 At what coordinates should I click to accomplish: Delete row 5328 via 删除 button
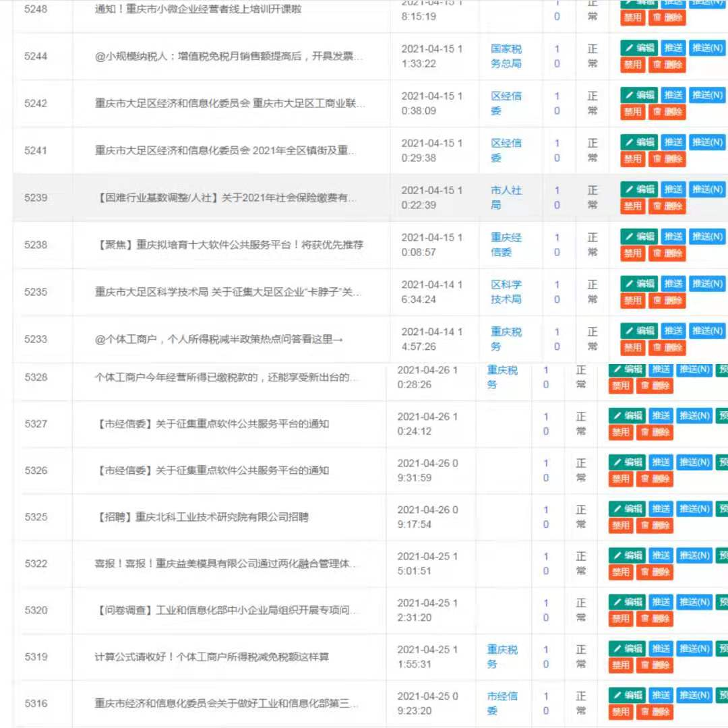click(x=655, y=386)
